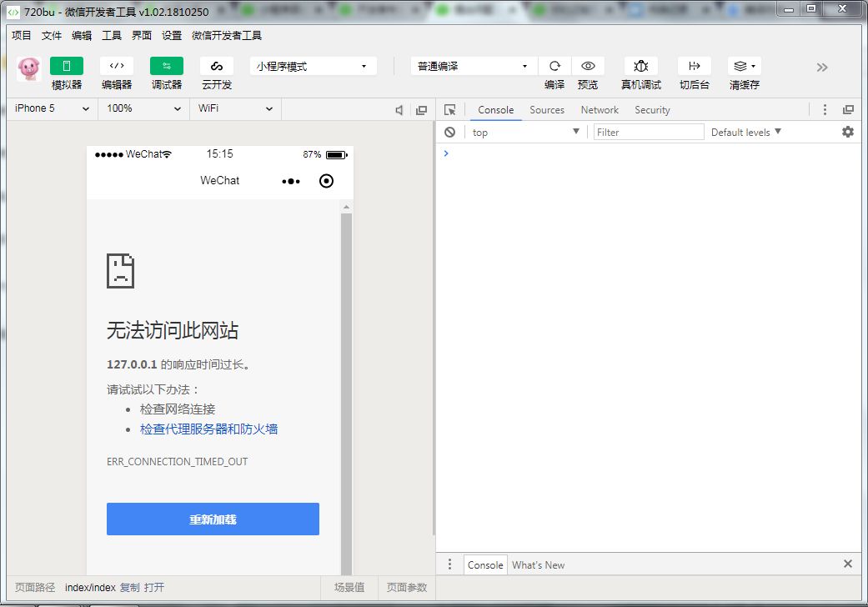This screenshot has width=868, height=607.
Task: Toggle the debugger (调试器) panel button
Action: point(167,66)
